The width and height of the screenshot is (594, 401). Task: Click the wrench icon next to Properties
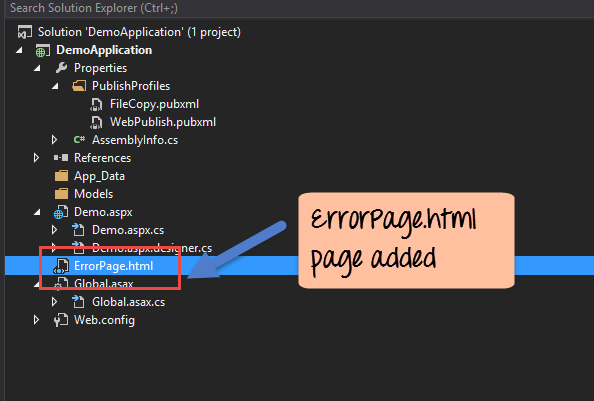pos(61,68)
